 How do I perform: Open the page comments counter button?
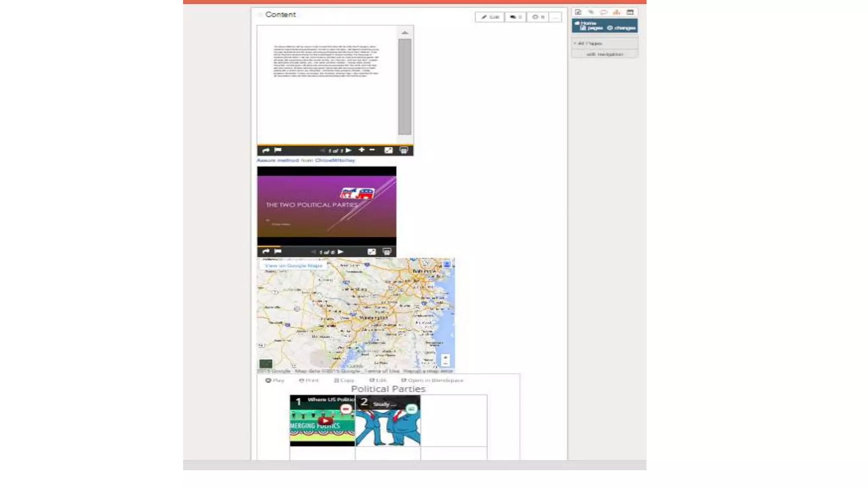point(515,17)
